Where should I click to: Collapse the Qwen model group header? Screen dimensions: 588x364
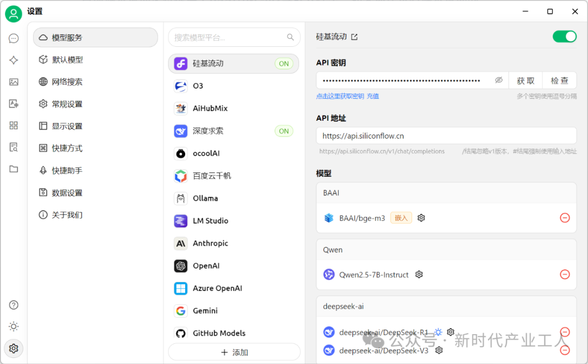446,250
